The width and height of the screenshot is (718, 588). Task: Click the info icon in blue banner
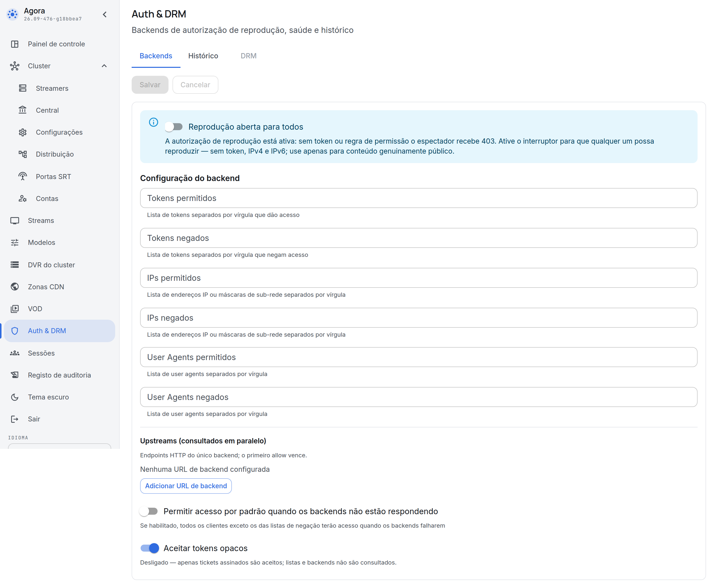point(153,122)
